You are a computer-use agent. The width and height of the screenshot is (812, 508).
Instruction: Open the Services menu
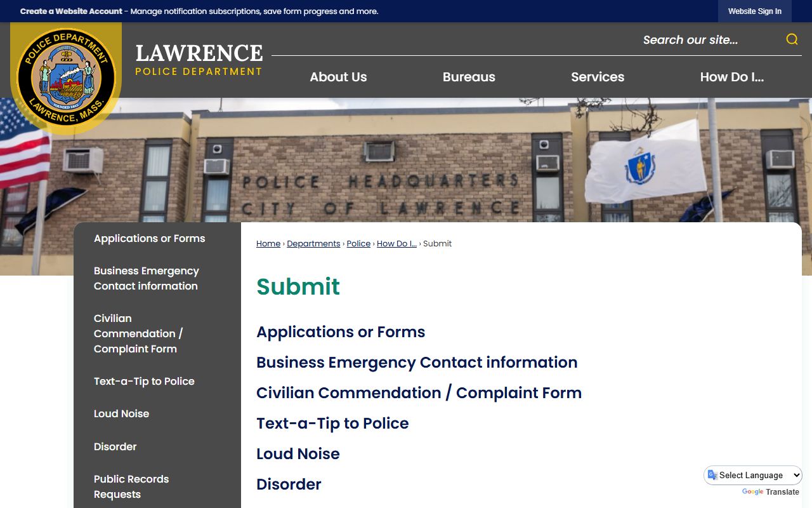[x=598, y=77]
